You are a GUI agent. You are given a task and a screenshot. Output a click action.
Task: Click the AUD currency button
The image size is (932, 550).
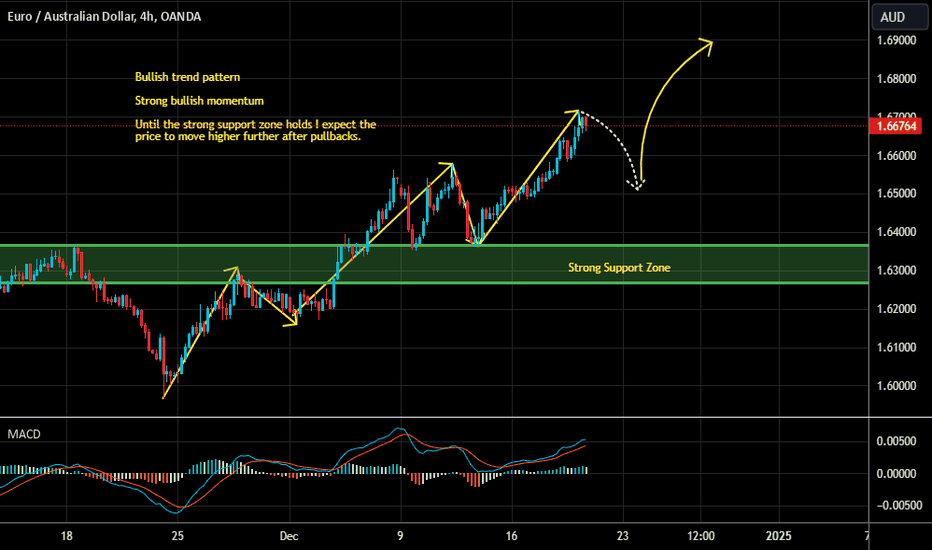coord(900,17)
